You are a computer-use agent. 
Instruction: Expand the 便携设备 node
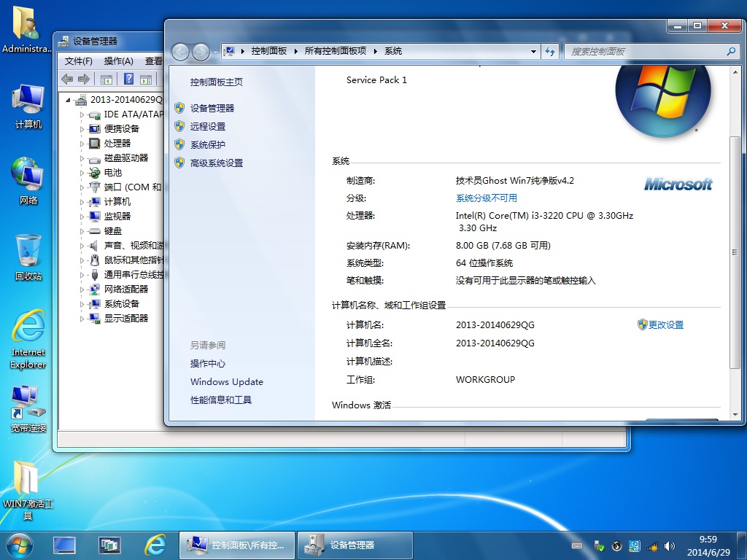[x=82, y=129]
